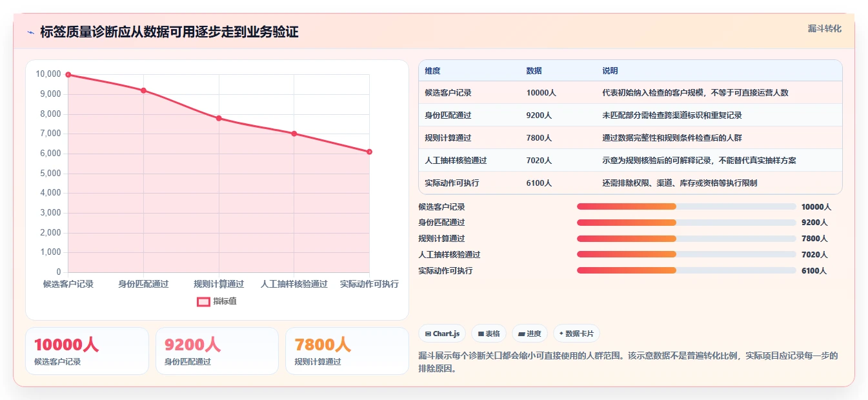The image size is (868, 400).
Task: Click the 漏斗转化 label in the header
Action: point(825,28)
